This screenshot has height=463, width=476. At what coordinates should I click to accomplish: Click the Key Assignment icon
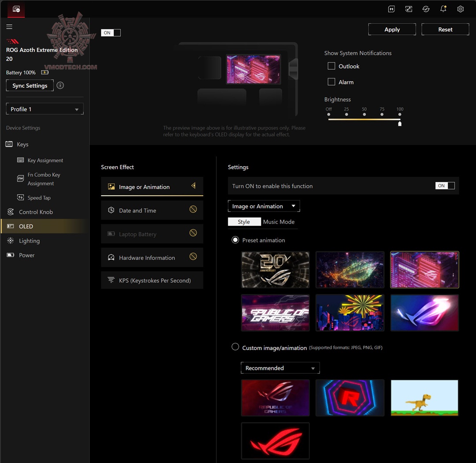pyautogui.click(x=20, y=160)
